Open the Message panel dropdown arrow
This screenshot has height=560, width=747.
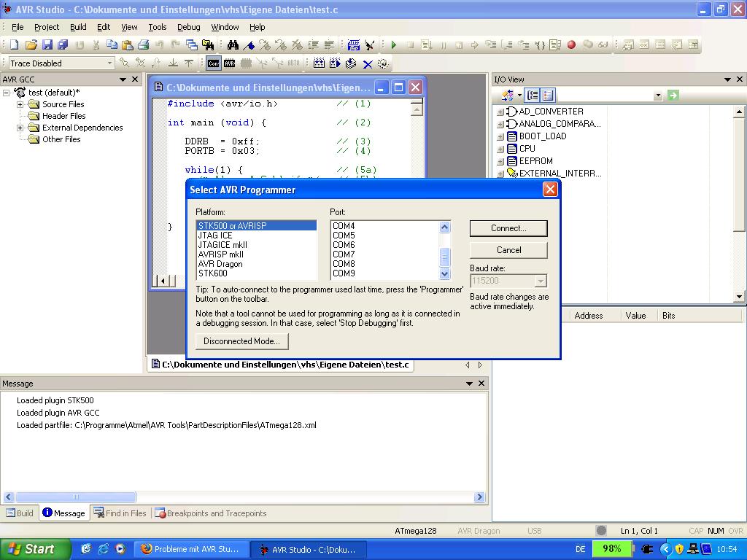pos(469,384)
